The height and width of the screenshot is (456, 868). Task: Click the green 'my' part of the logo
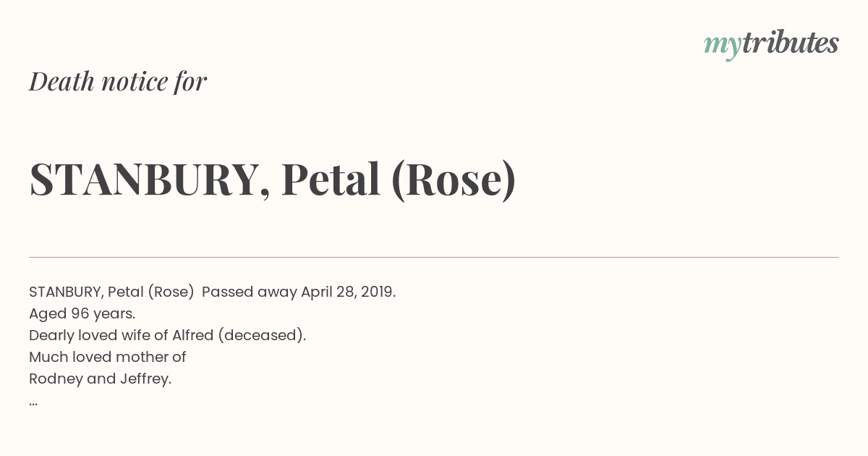point(723,46)
